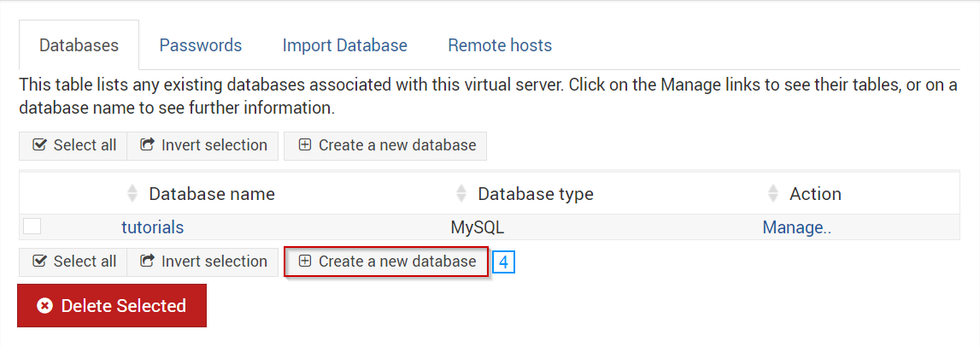This screenshot has height=347, width=980.
Task: Click the bottom Invert selection arrow icon
Action: [148, 262]
